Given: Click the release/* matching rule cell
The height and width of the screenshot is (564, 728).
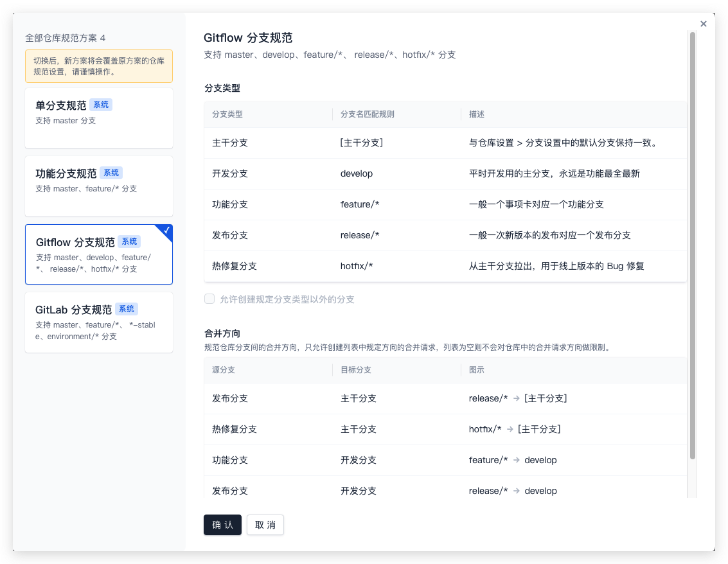Looking at the screenshot, I should click(360, 235).
